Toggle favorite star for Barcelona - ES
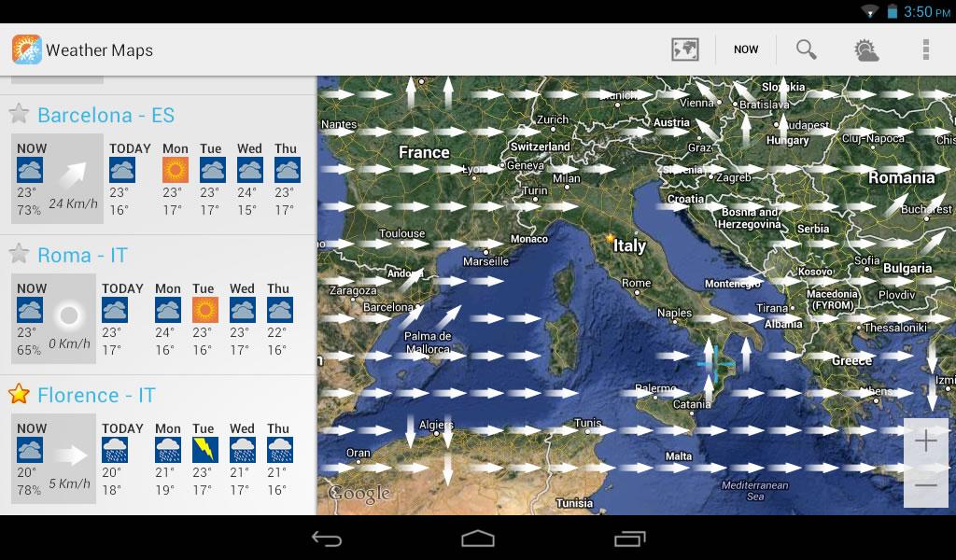 [x=19, y=113]
